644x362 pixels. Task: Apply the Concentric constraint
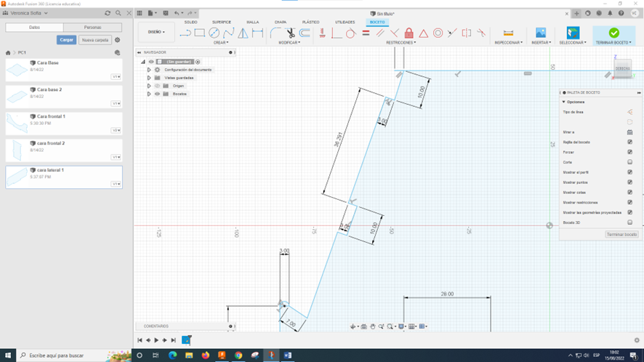(438, 33)
